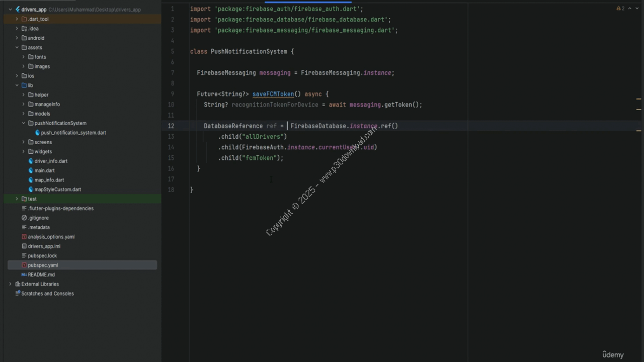Viewport: 644px width, 362px height.
Task: Open map_info.dart from the lib folder
Action: [x=49, y=180]
